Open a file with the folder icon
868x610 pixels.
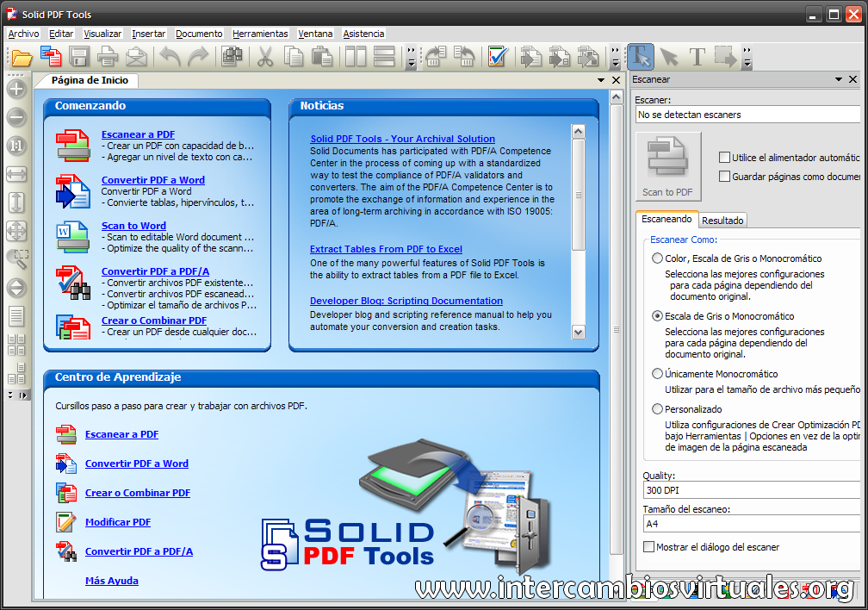point(22,57)
